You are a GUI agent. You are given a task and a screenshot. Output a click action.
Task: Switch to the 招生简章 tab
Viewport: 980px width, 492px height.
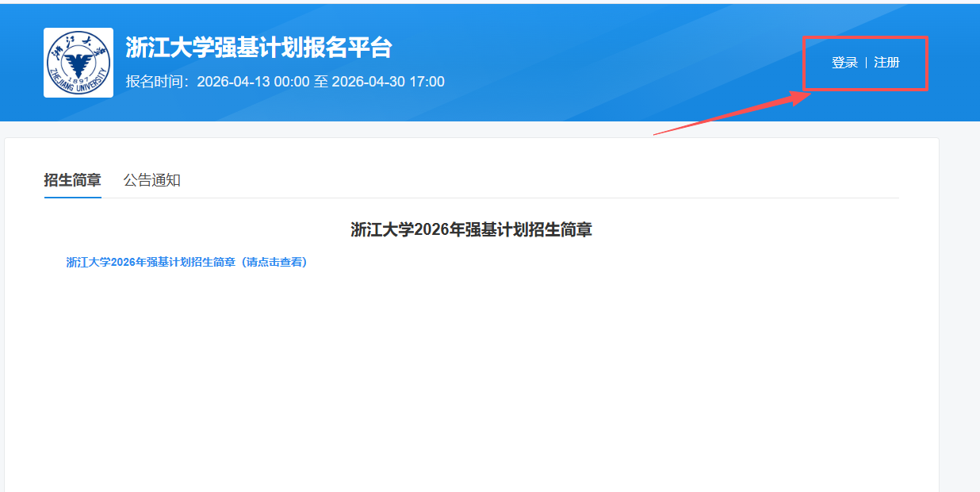(72, 180)
